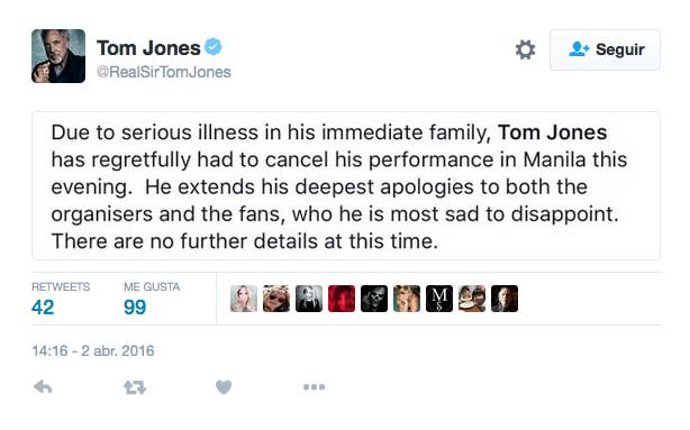Click the @RealSirTomJones handle
Viewport: 690px width, 430px height.
pos(164,72)
